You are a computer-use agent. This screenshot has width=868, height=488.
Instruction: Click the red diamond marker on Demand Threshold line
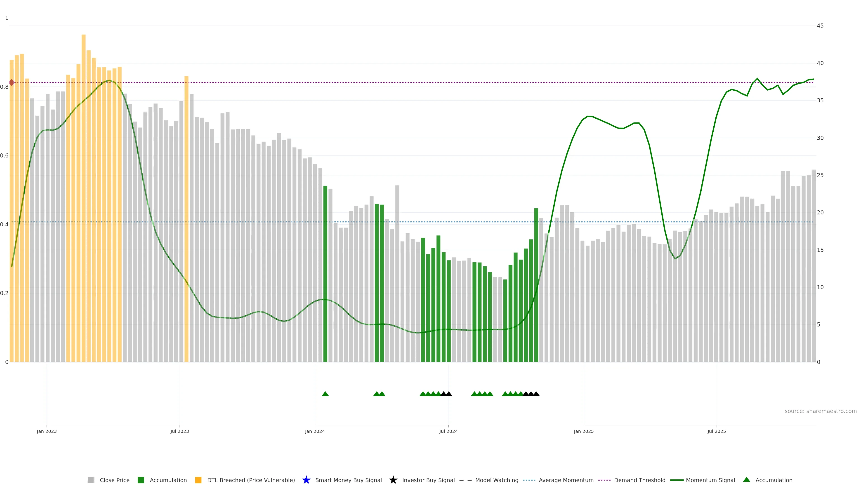tap(12, 82)
